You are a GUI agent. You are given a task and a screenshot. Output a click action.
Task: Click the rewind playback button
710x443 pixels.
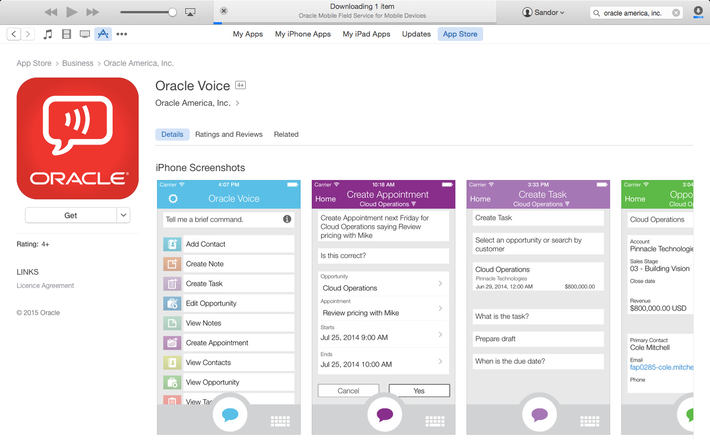coord(51,12)
